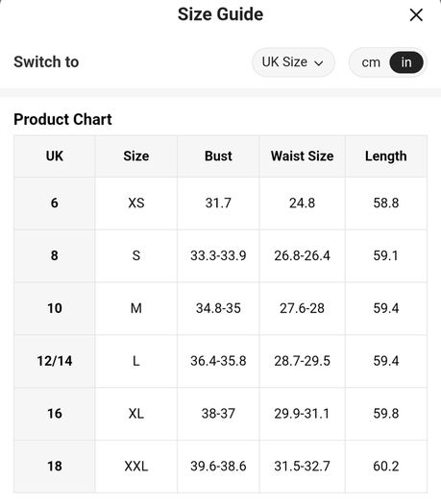Click the Bust column header

tap(218, 156)
